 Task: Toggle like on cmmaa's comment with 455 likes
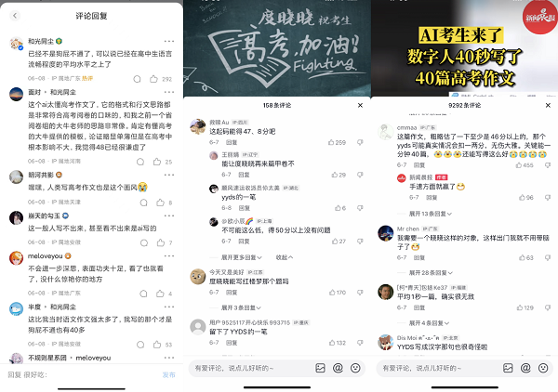[x=519, y=165]
